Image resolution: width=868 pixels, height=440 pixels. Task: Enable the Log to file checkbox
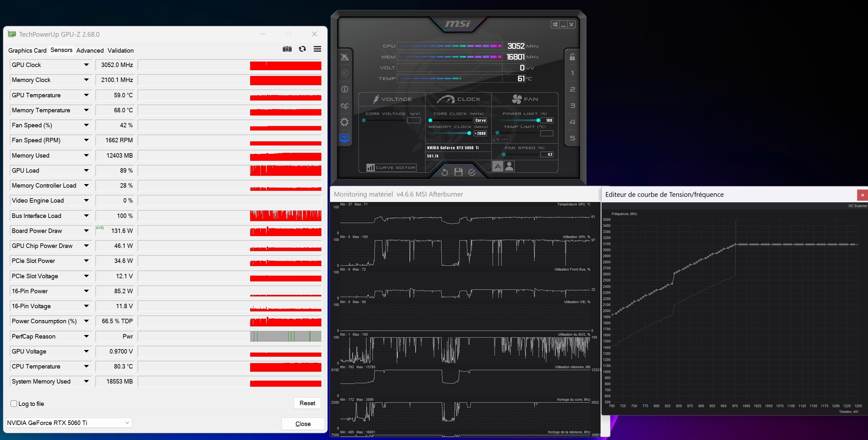point(14,404)
